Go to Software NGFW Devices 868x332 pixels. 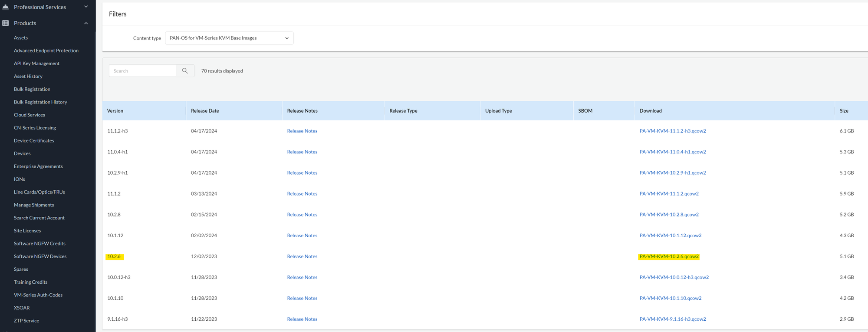point(40,256)
